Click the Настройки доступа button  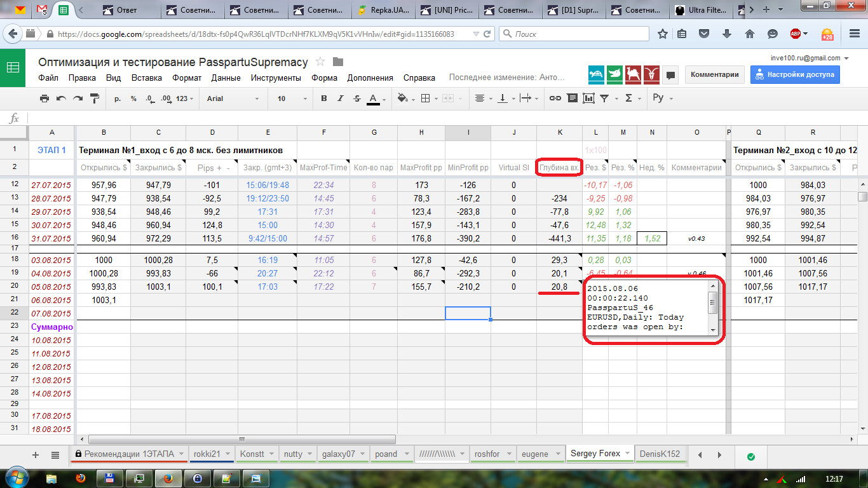[x=795, y=74]
